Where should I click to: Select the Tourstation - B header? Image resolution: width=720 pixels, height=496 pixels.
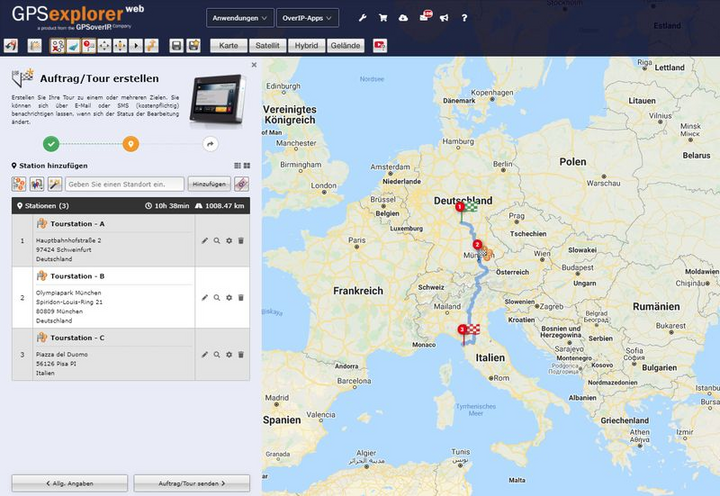coord(77,276)
